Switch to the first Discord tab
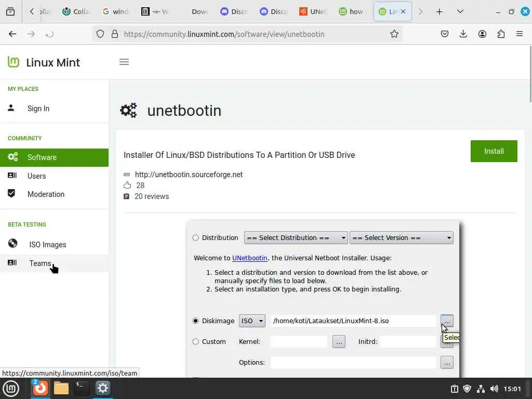Image resolution: width=532 pixels, height=399 pixels. pyautogui.click(x=234, y=12)
